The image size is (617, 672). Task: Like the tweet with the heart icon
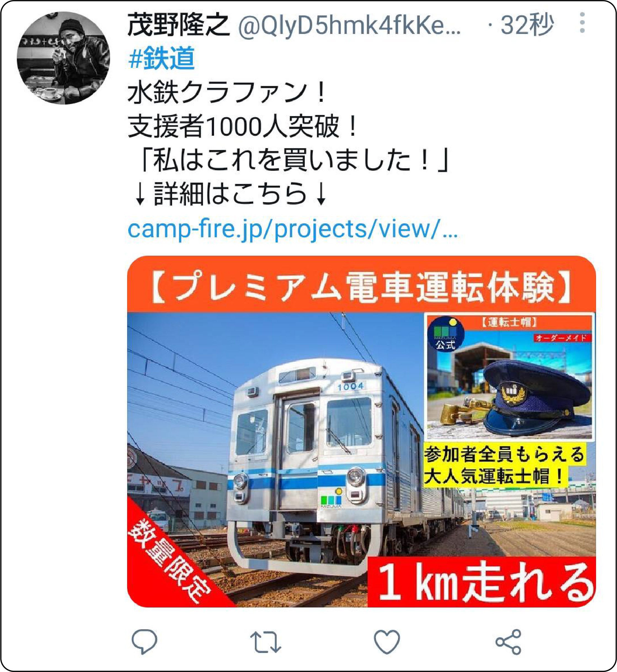(387, 642)
